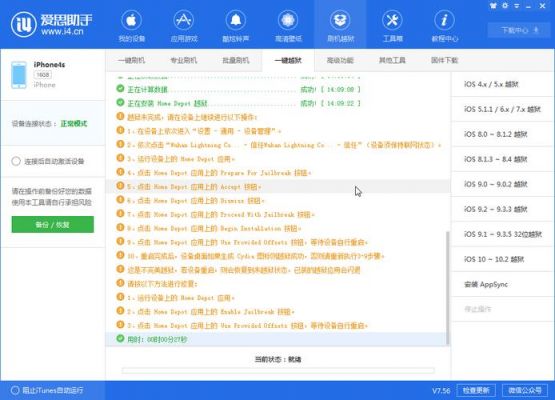Click green check icon beside 正在安装 Home Depot
Screen dimensions: 555x400
coord(120,103)
